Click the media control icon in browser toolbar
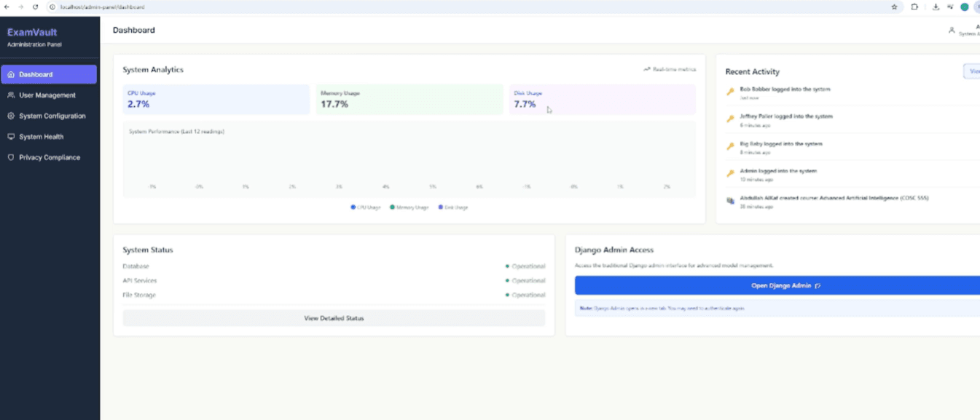 point(950,7)
